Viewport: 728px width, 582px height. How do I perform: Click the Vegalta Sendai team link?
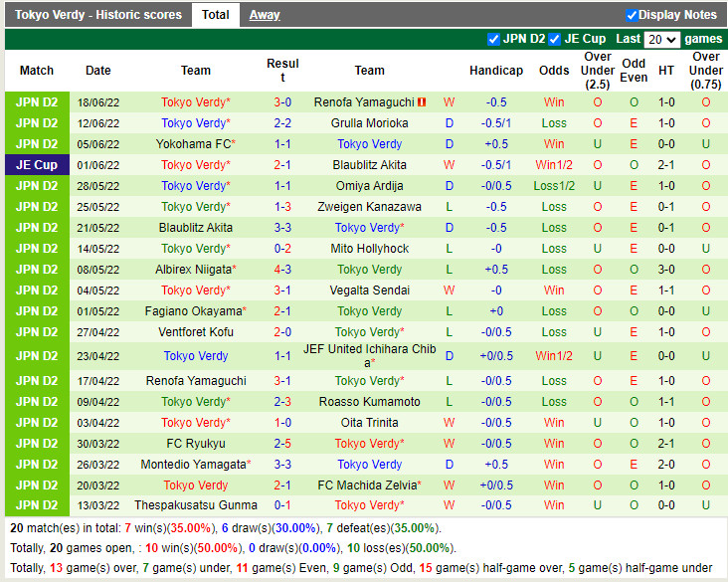[x=369, y=291]
